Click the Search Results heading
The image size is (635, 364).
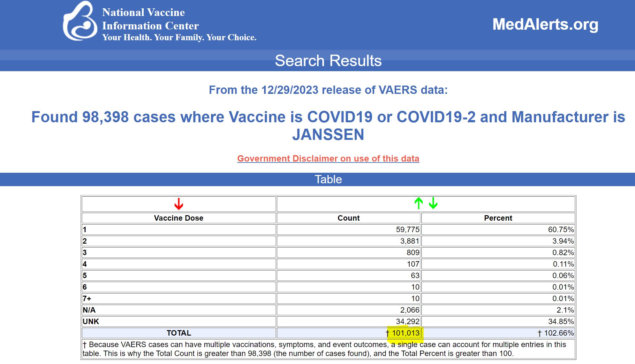click(x=328, y=61)
